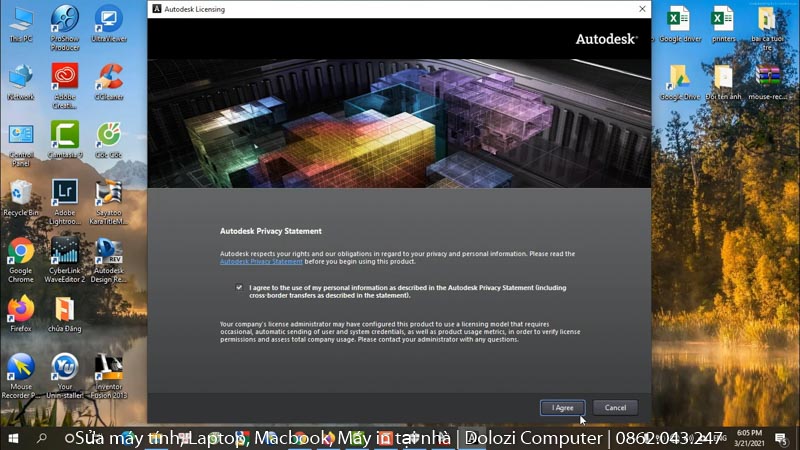Select the mouse-rec WinRAR archive icon
This screenshot has width=800, height=450.
coord(767,78)
